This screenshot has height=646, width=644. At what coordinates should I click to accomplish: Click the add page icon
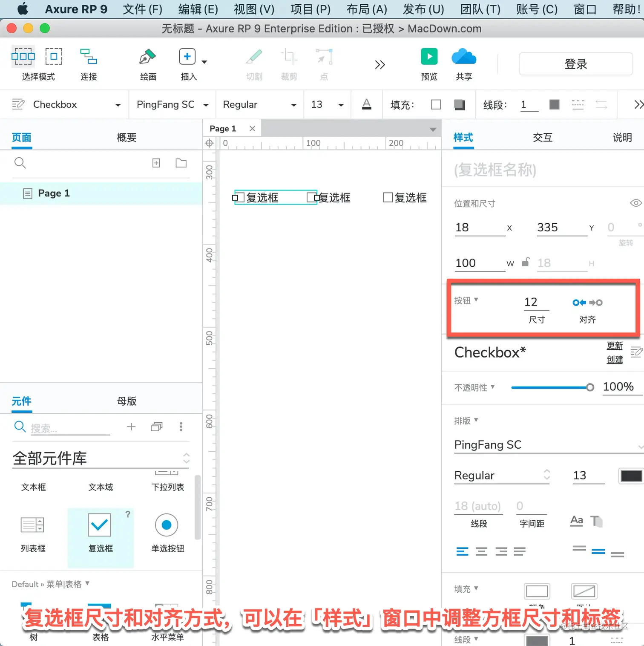coord(156,163)
